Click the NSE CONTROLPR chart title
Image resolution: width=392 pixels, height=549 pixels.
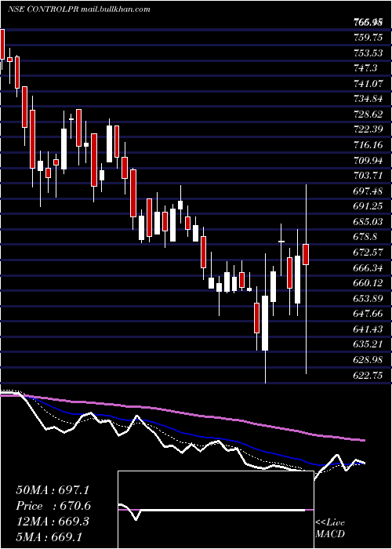click(x=78, y=9)
